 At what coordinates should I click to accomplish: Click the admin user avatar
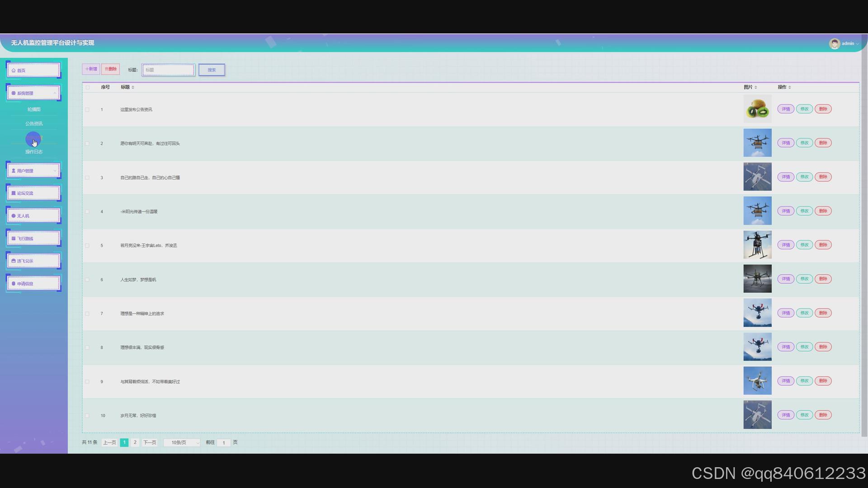click(x=834, y=43)
